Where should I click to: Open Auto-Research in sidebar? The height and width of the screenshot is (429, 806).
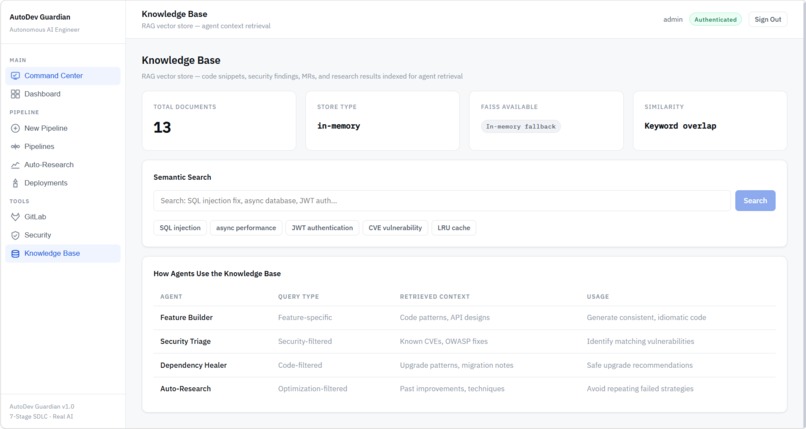click(x=63, y=165)
